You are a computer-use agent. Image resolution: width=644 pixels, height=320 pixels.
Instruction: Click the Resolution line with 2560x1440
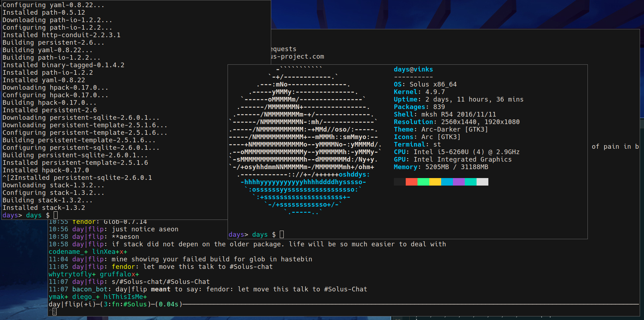457,122
